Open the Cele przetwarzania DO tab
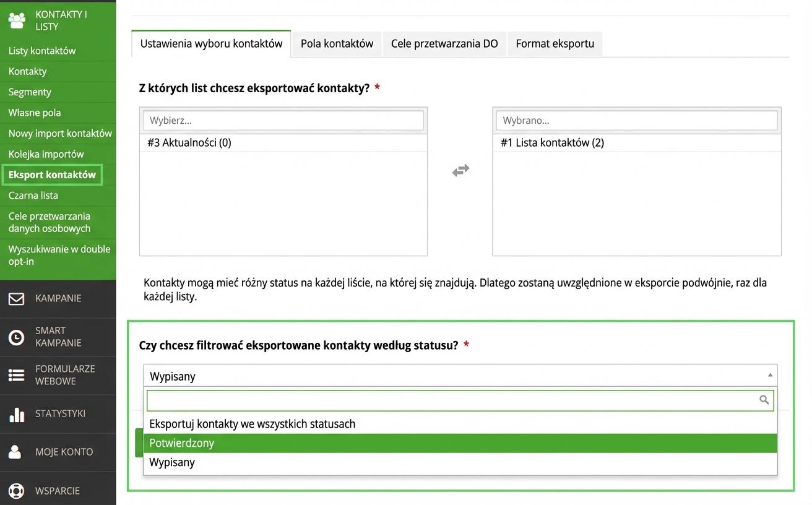Viewport: 812px width, 505px height. pos(444,43)
